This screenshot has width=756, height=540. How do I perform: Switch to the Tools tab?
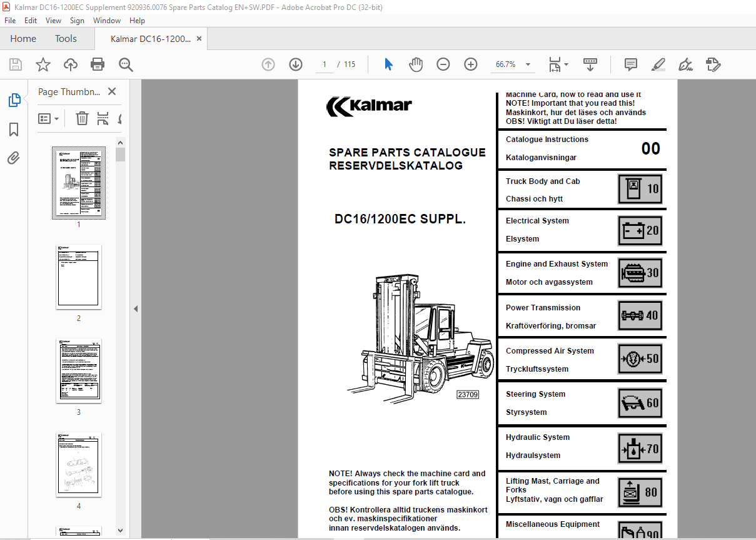(x=66, y=38)
